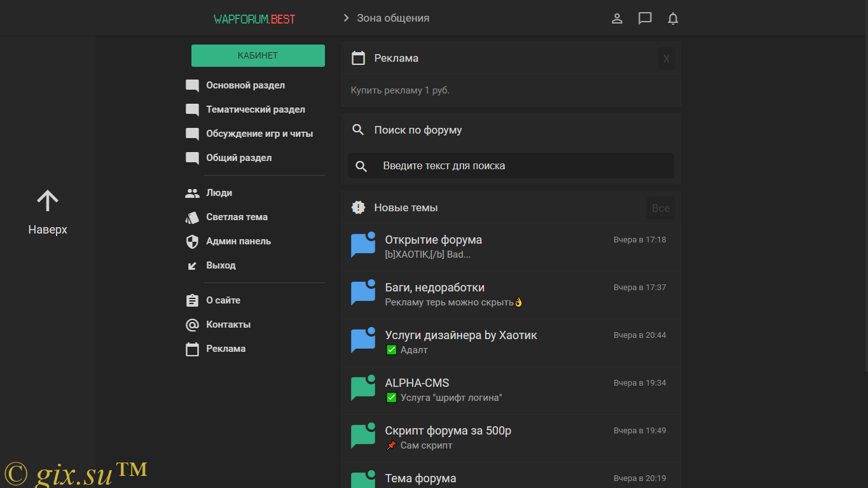Click the Выход arrow icon
The height and width of the screenshot is (488, 868).
192,266
